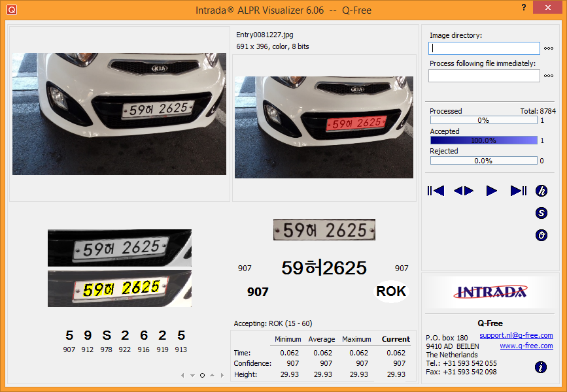Open the support.nl@q-free.com email link
The image size is (567, 392).
coord(516,335)
